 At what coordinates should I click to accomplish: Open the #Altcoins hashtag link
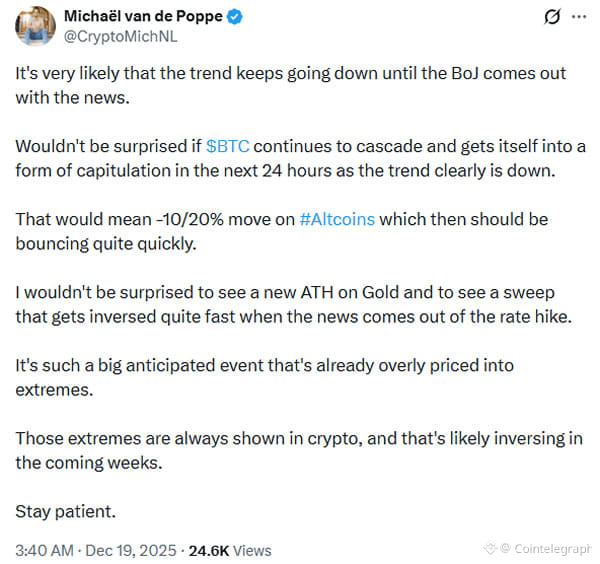337,220
